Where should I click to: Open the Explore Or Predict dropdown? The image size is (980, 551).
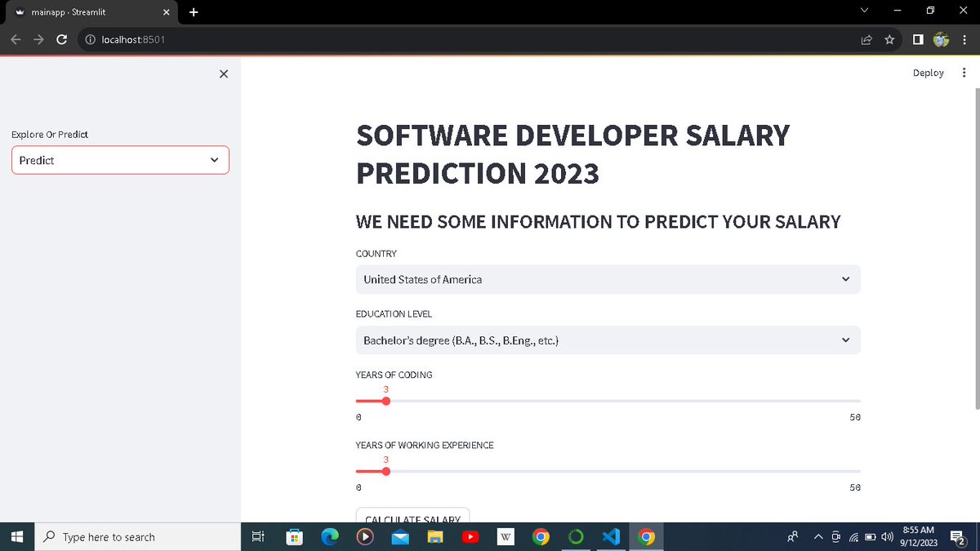(120, 160)
